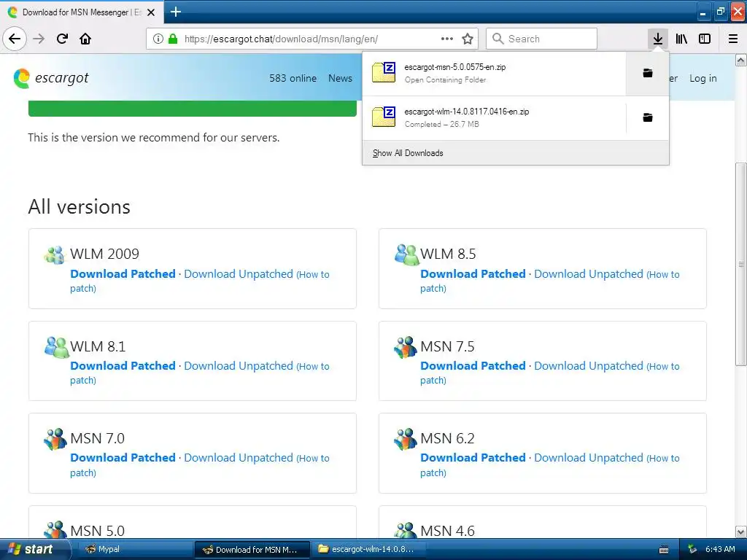This screenshot has width=747, height=560.
Task: Click Show All Downloads
Action: (408, 153)
